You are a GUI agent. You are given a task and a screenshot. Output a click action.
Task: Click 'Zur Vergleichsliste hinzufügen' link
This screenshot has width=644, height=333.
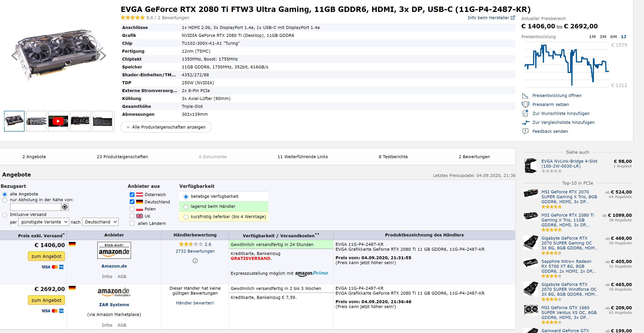(x=563, y=122)
